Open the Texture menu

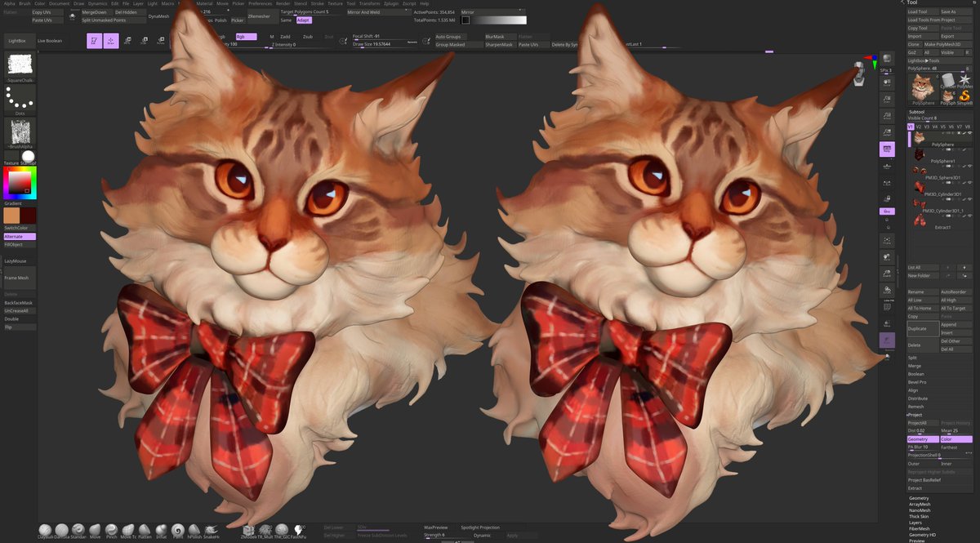335,3
